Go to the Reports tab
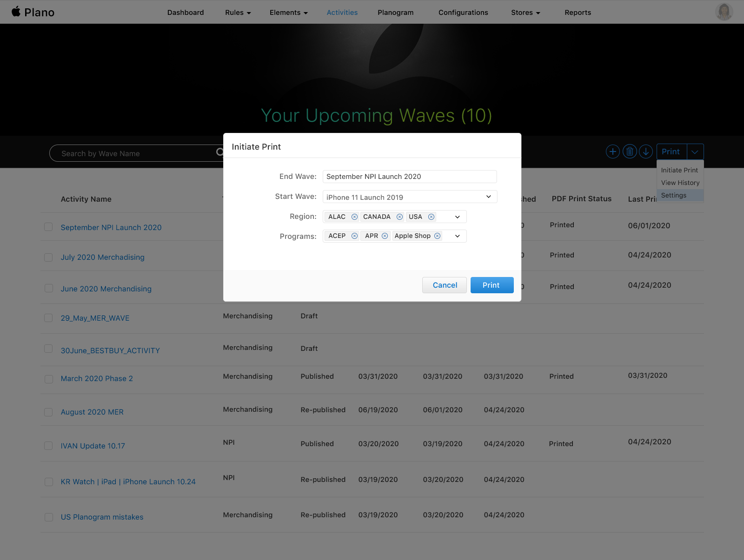The image size is (744, 560). click(578, 13)
